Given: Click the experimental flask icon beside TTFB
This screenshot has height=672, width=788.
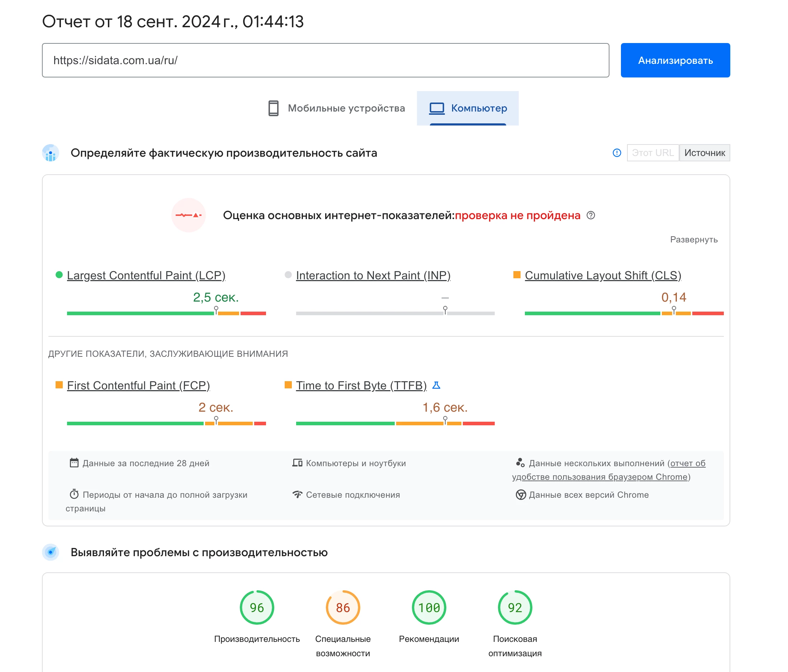Looking at the screenshot, I should (436, 385).
